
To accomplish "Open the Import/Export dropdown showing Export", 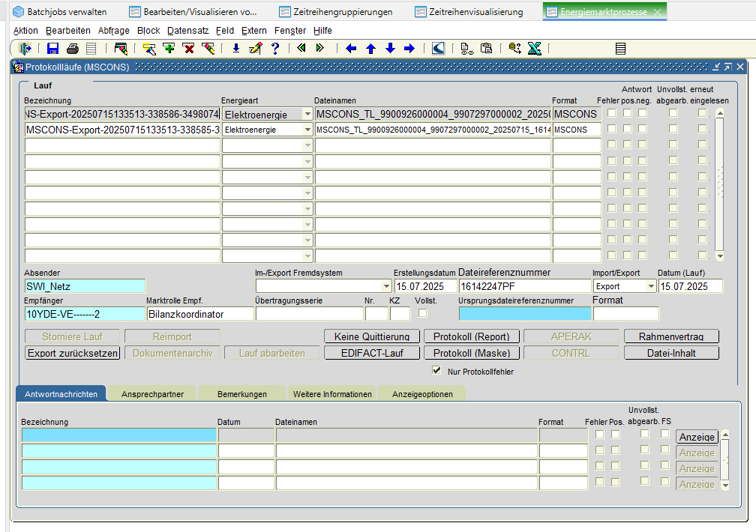I will [650, 286].
